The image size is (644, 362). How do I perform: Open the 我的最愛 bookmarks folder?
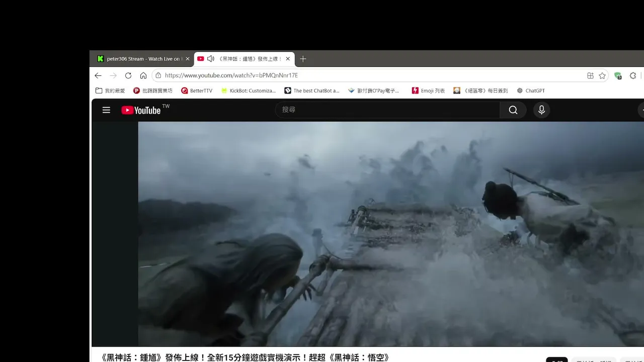pos(110,90)
